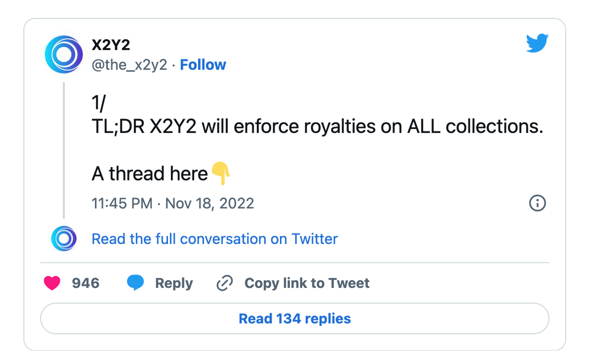Click the Copy link to Tweet label
Image resolution: width=604 pixels, height=364 pixels.
tap(307, 283)
